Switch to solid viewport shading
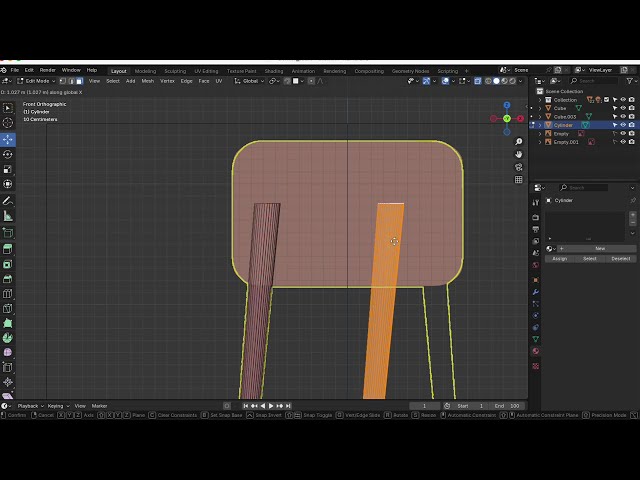 496,81
